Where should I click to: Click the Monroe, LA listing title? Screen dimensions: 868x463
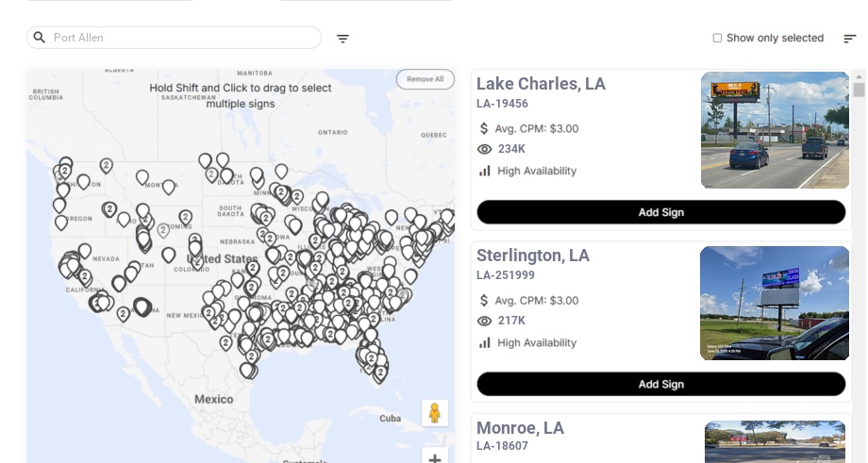(x=520, y=428)
